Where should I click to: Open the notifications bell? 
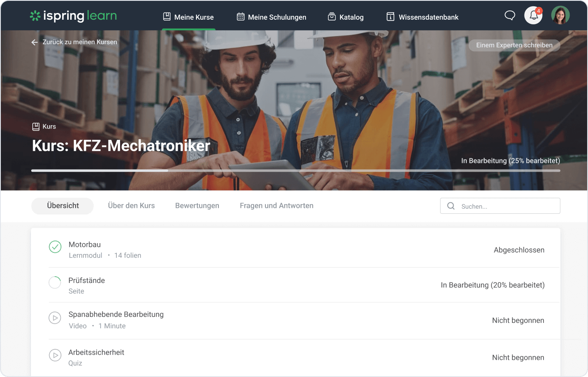tap(533, 16)
